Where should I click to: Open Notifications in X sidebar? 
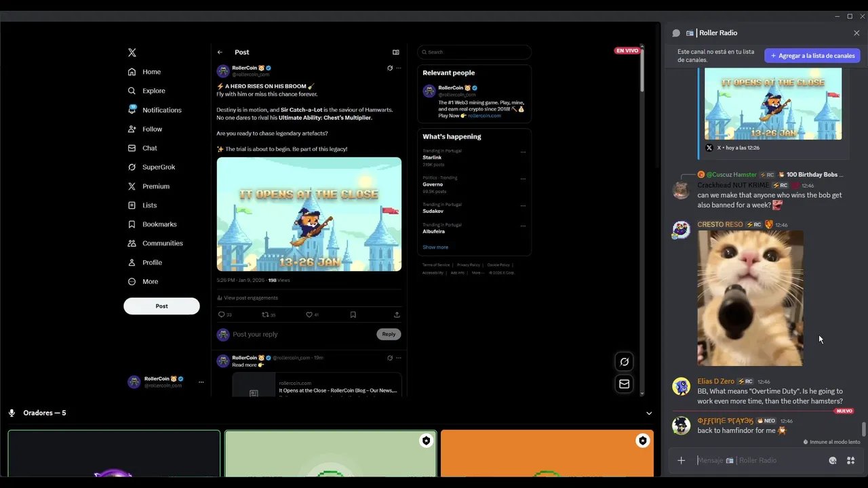[x=155, y=110]
